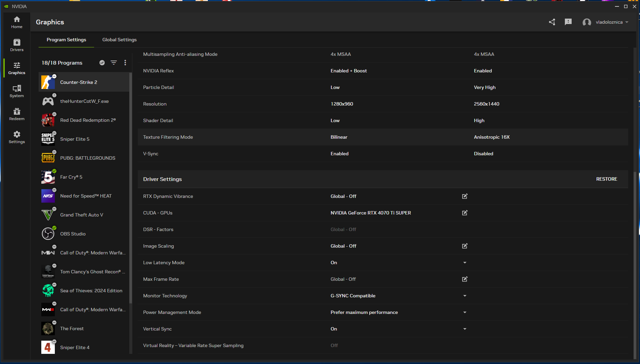Click the DSR - Factors row

pos(383,229)
